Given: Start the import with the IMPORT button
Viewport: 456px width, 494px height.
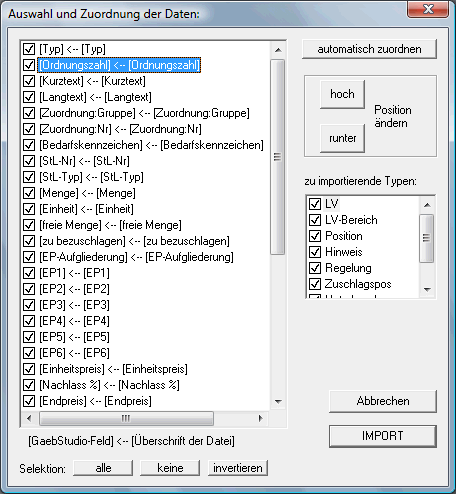Looking at the screenshot, I should coord(383,436).
